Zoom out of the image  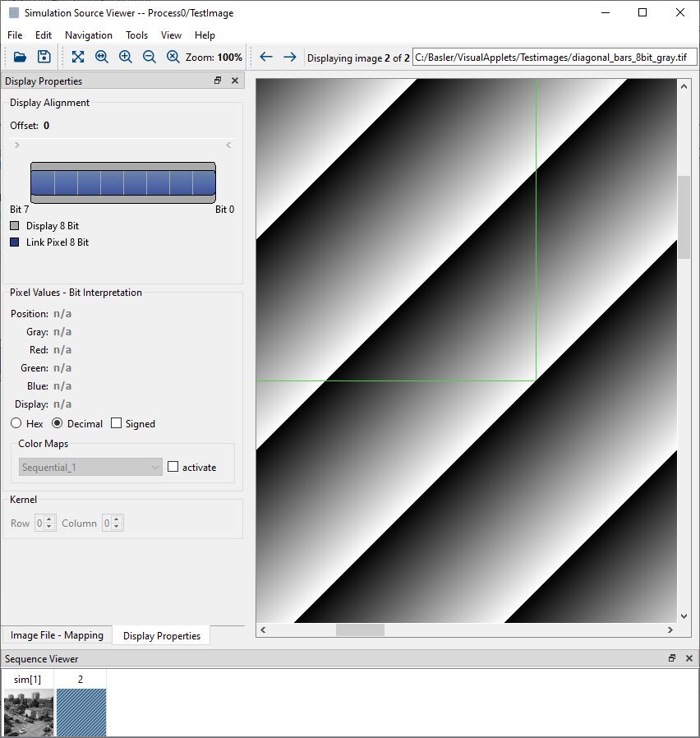point(149,57)
